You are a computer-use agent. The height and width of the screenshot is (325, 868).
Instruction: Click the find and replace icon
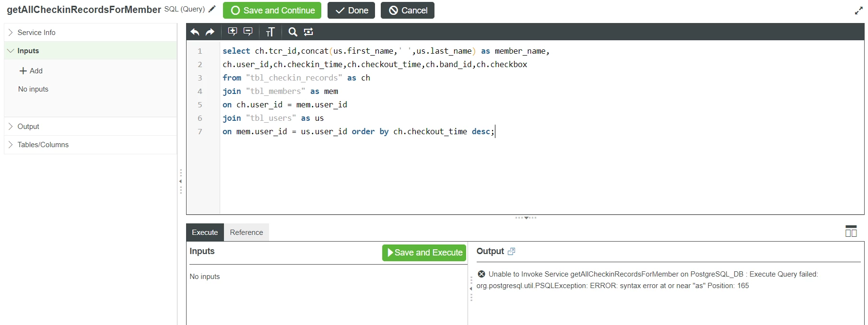[x=308, y=32]
